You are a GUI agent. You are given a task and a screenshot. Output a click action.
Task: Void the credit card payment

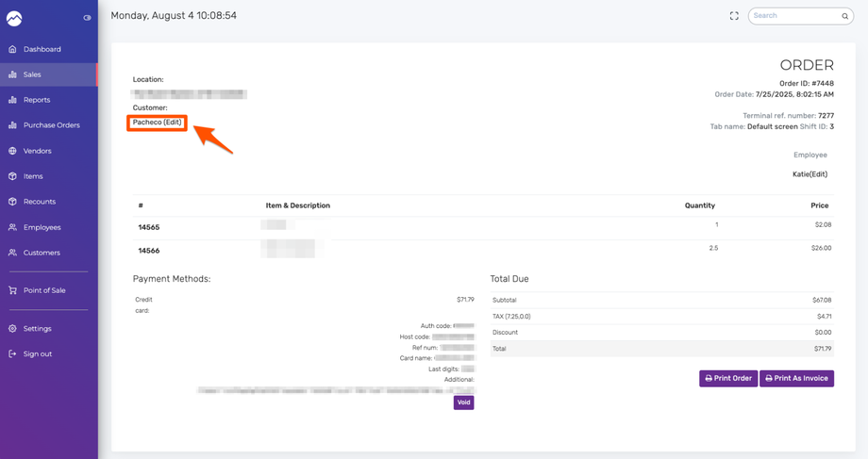click(463, 402)
